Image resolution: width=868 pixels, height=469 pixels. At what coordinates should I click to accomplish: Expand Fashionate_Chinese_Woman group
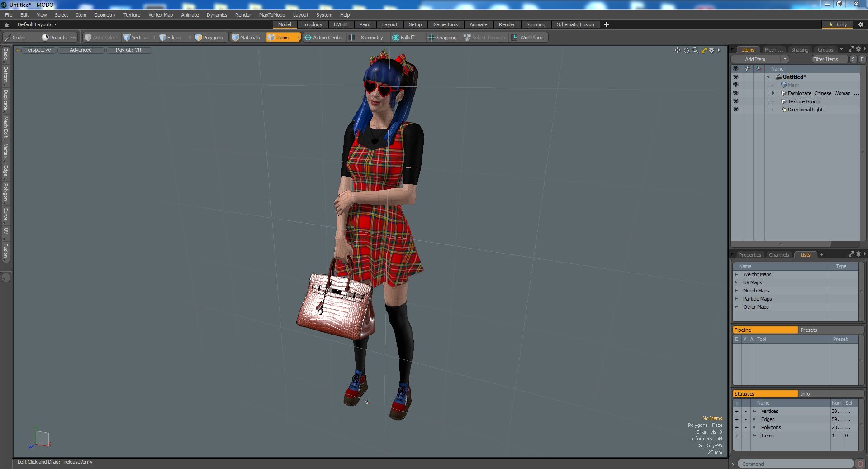pyautogui.click(x=773, y=93)
